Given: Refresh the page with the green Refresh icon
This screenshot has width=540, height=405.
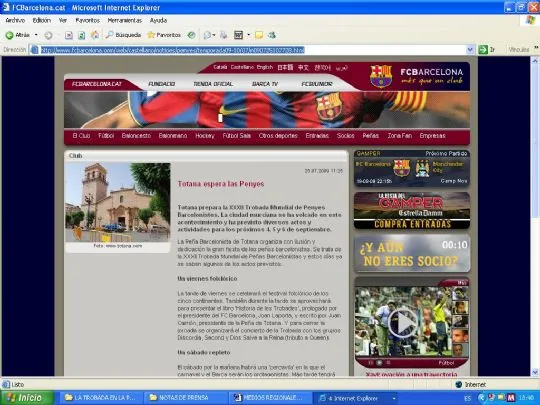Looking at the screenshot, I should pos(82,35).
